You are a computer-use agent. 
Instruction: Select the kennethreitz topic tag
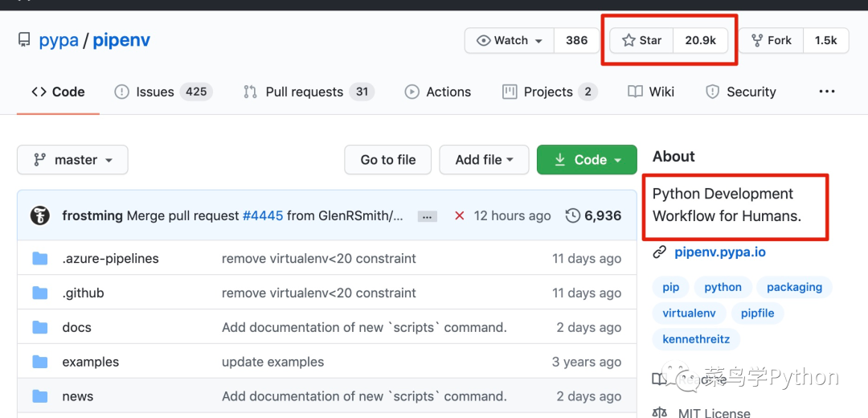pos(696,339)
